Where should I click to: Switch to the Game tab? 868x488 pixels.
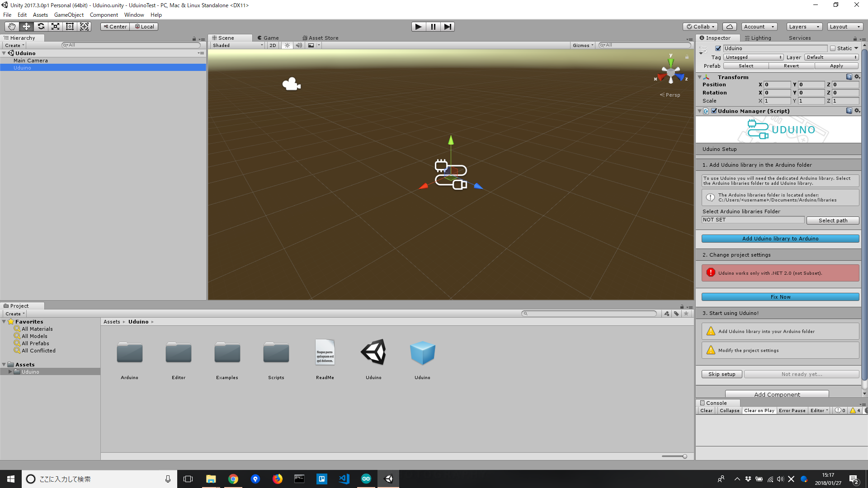tap(269, 38)
